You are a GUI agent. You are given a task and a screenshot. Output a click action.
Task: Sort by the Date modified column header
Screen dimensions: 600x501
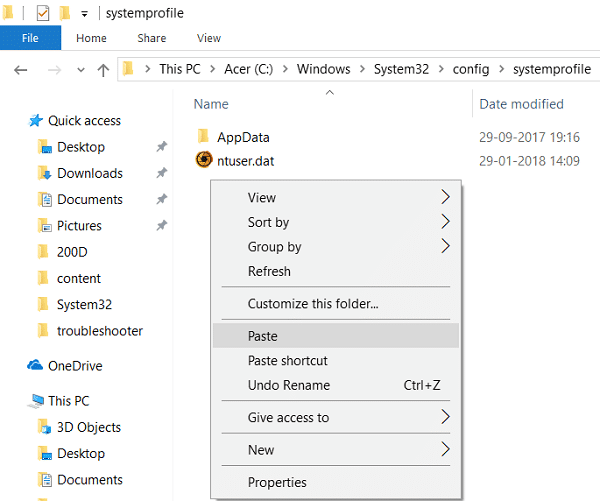click(521, 104)
